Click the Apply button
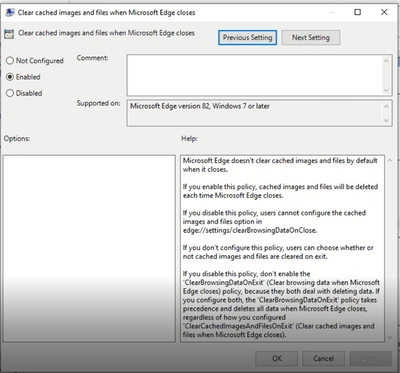 tap(370, 359)
